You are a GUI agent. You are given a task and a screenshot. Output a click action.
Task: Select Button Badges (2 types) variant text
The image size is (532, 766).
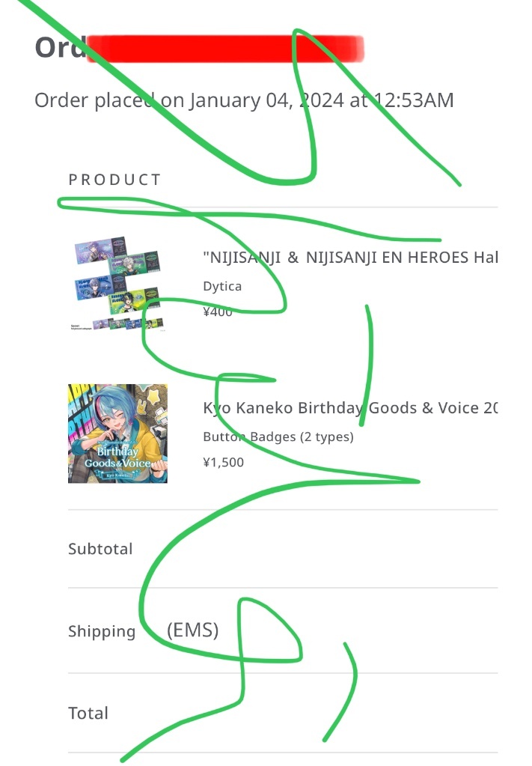tap(278, 437)
